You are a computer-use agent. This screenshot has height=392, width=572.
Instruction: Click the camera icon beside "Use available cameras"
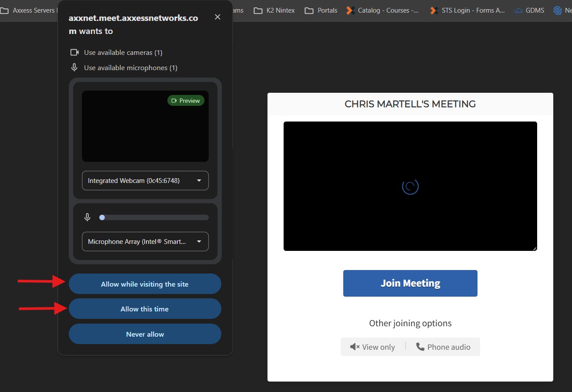pos(74,52)
